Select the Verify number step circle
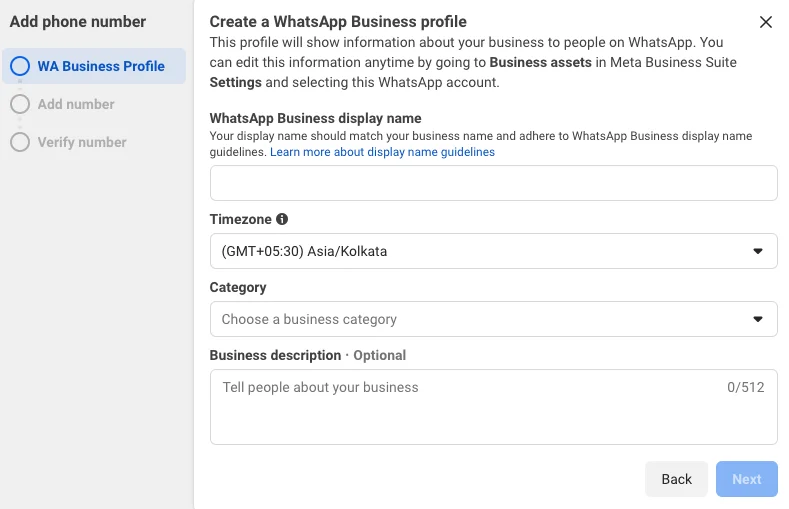The image size is (789, 509). tap(20, 142)
